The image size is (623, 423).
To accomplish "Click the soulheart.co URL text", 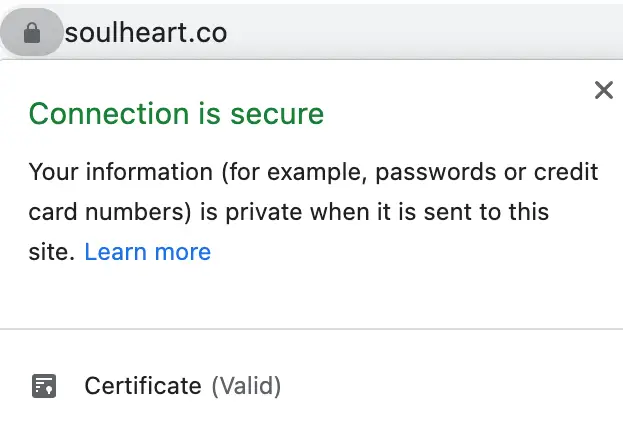I will [x=146, y=33].
